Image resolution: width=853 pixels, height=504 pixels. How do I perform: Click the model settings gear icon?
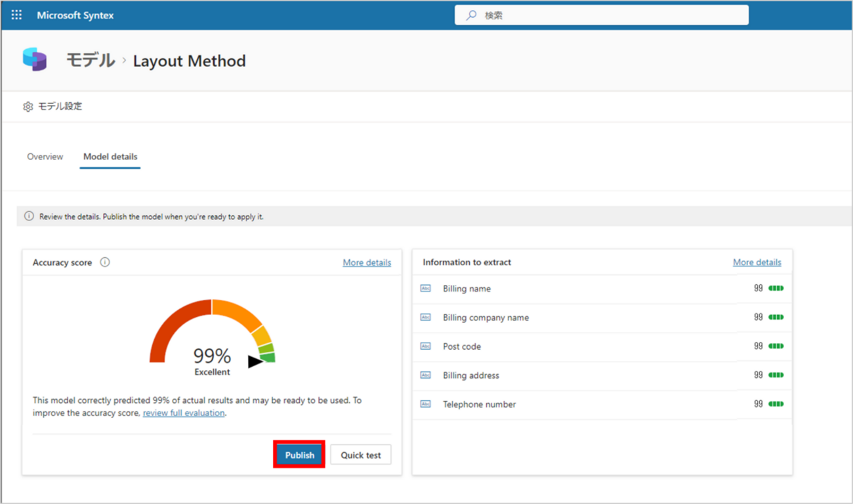point(28,106)
